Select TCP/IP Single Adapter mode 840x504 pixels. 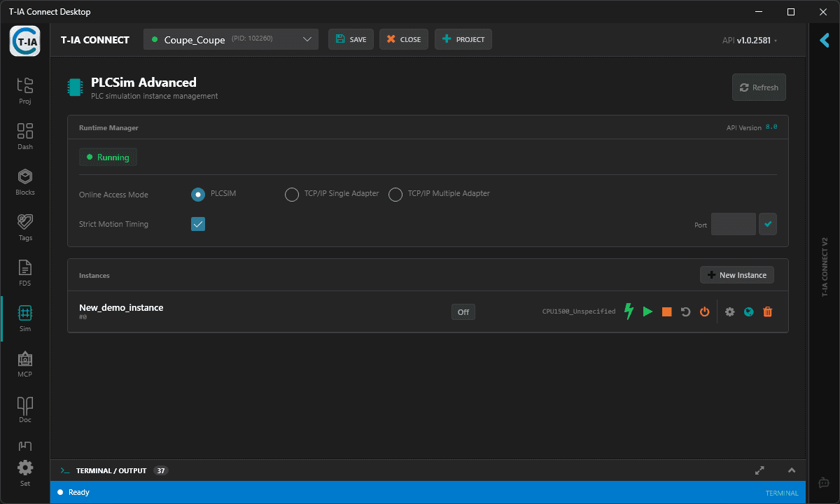[x=292, y=194]
